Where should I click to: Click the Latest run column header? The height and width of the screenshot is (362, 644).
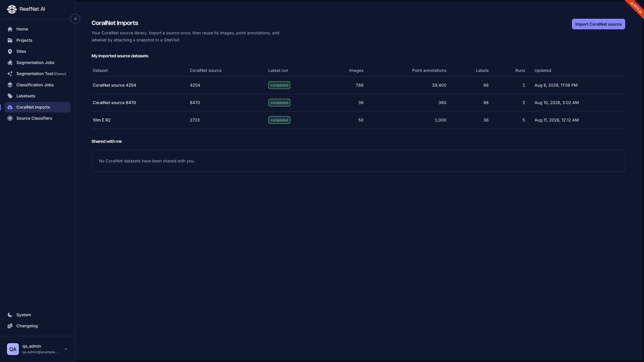point(278,70)
